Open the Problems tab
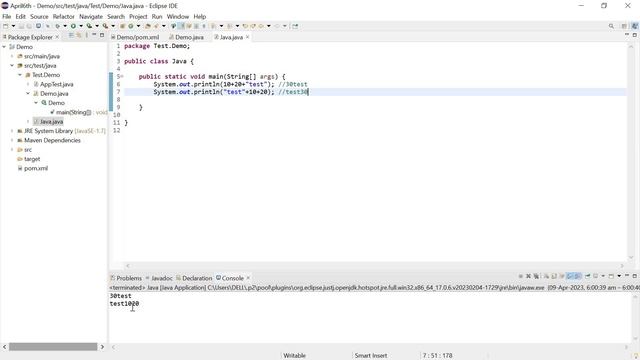Viewport: 640px width, 360px height. (126, 278)
